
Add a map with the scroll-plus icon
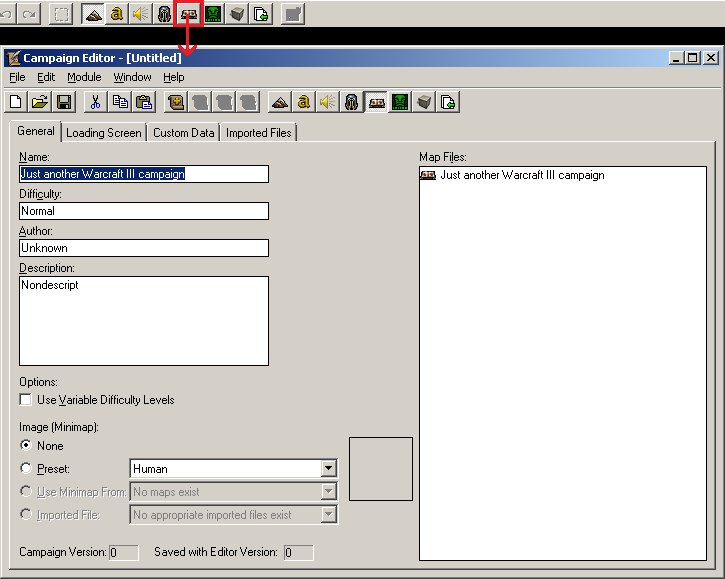tap(176, 102)
